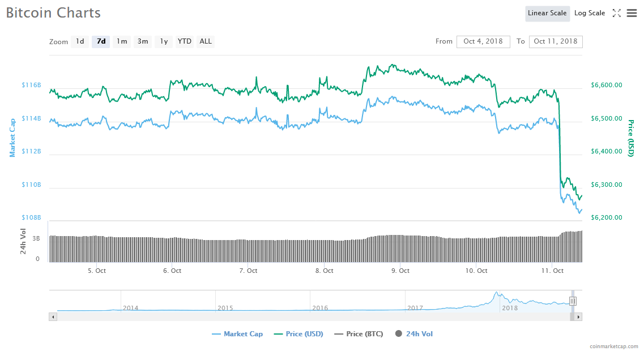This screenshot has height=351, width=644.
Task: Edit the To date field
Action: tap(556, 41)
